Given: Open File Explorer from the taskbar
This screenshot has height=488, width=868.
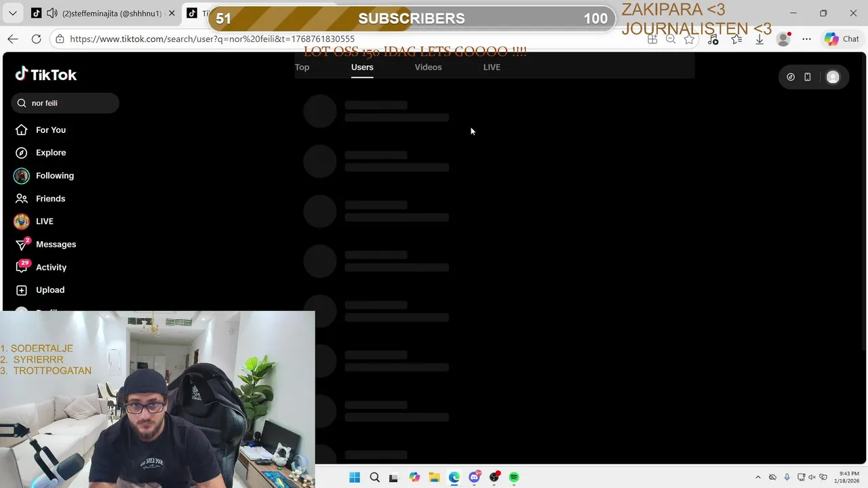Looking at the screenshot, I should tap(434, 477).
